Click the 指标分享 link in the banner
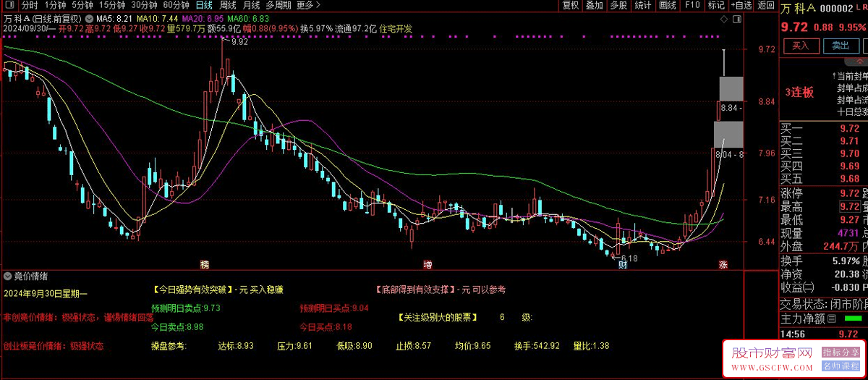Screen dimensions: 868x380 coord(839,352)
